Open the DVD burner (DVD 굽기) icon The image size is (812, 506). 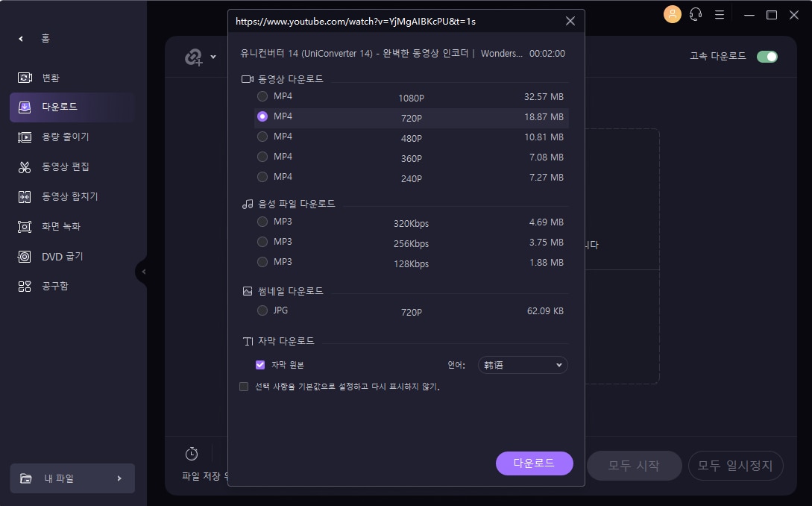(25, 257)
